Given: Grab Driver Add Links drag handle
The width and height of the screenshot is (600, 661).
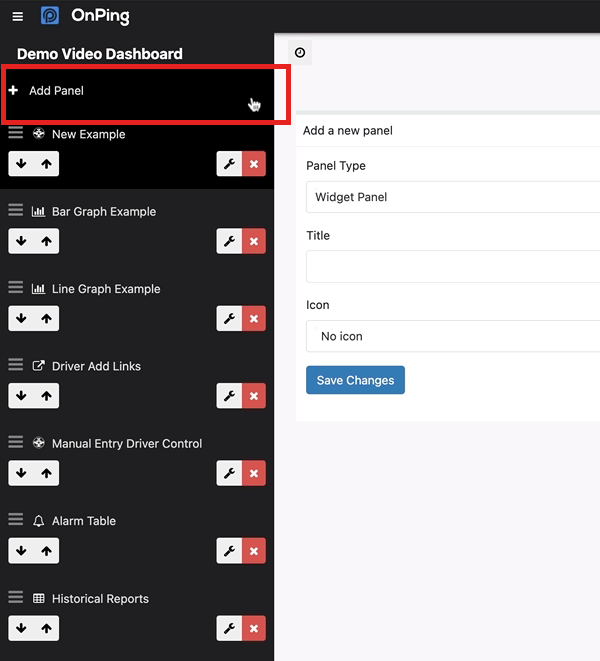Looking at the screenshot, I should (16, 364).
